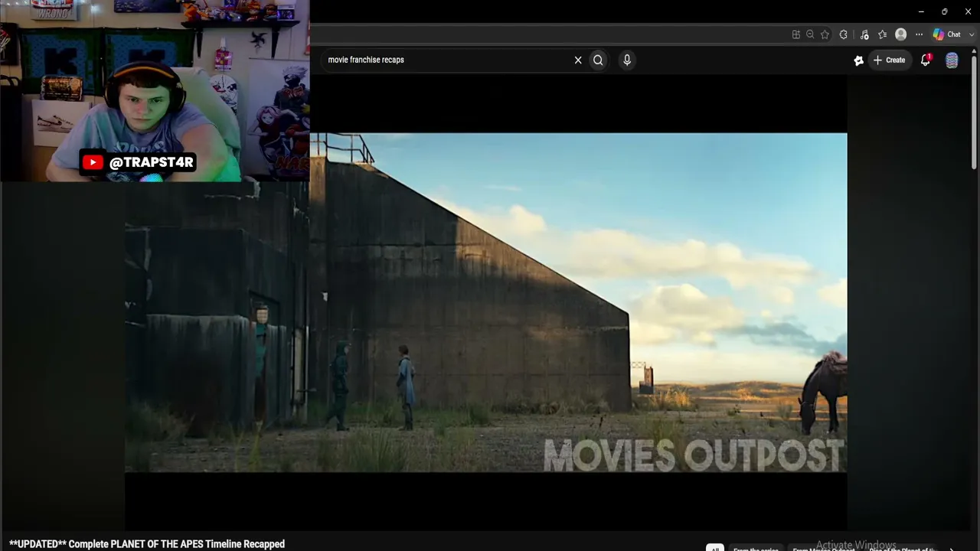Start voice search with the microphone icon

tap(627, 60)
